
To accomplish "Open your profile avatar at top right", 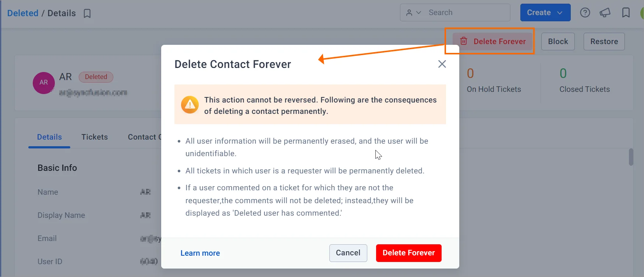I will (x=643, y=12).
